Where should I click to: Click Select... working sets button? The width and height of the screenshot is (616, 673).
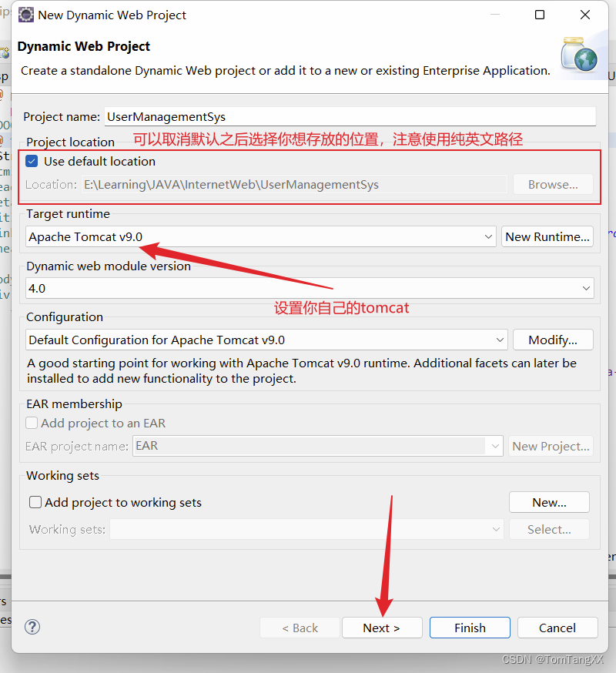pyautogui.click(x=549, y=529)
